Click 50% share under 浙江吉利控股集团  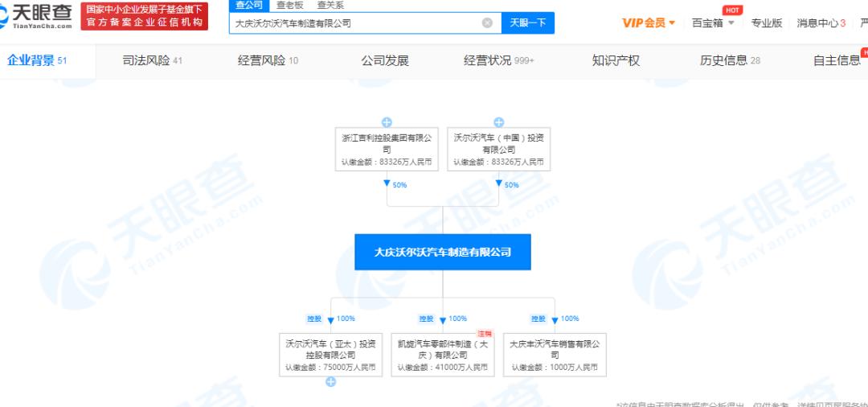[399, 185]
